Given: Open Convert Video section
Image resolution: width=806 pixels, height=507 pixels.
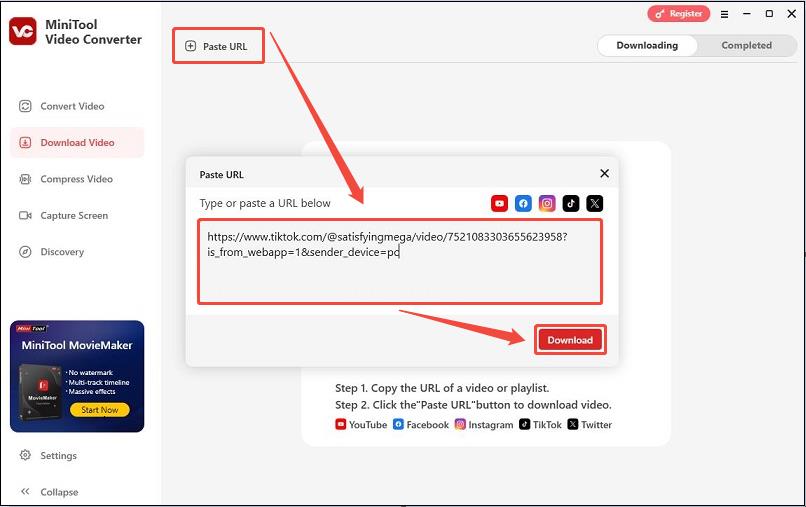Looking at the screenshot, I should click(x=77, y=106).
